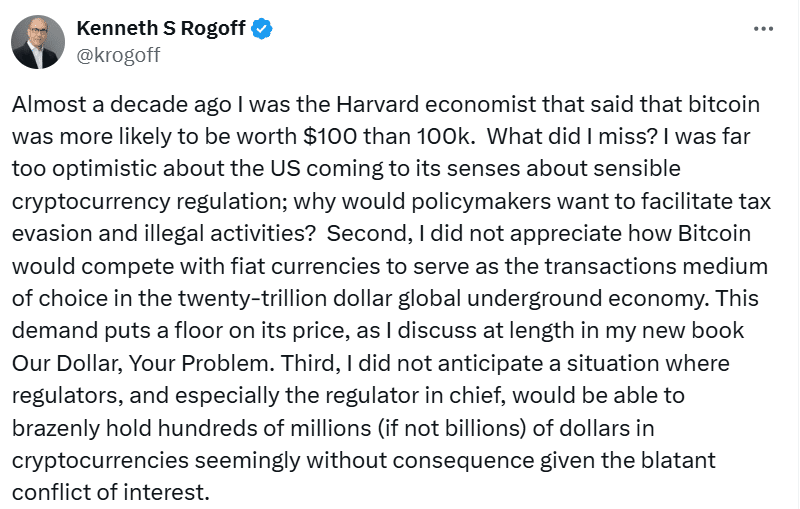The width and height of the screenshot is (800, 509).
Task: Open the three-dot more options menu
Action: click(764, 29)
